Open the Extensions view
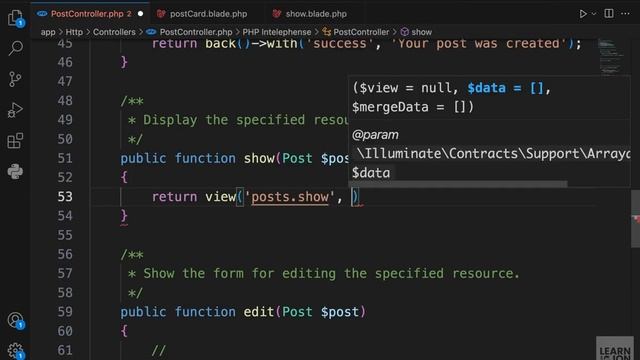Image resolution: width=640 pixels, height=360 pixels. click(15, 141)
